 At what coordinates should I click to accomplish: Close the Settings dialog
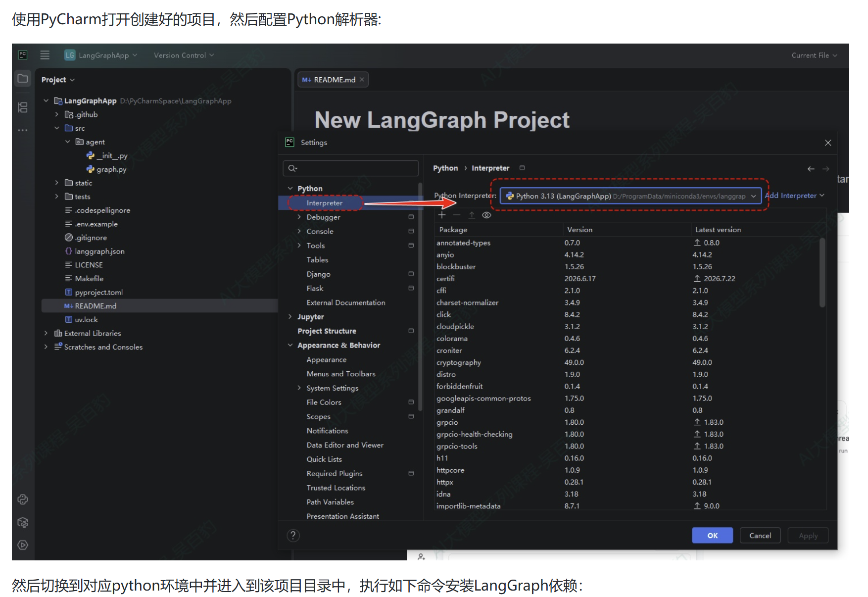(828, 143)
